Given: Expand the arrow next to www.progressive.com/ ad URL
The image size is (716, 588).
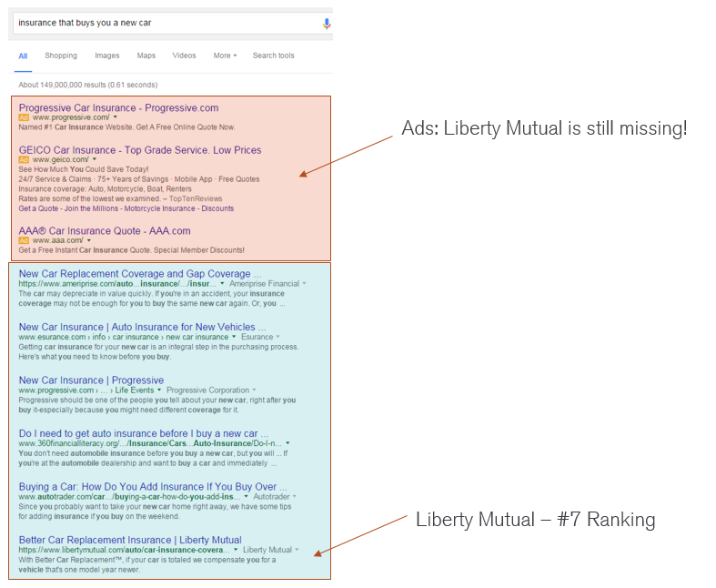Looking at the screenshot, I should [115, 117].
